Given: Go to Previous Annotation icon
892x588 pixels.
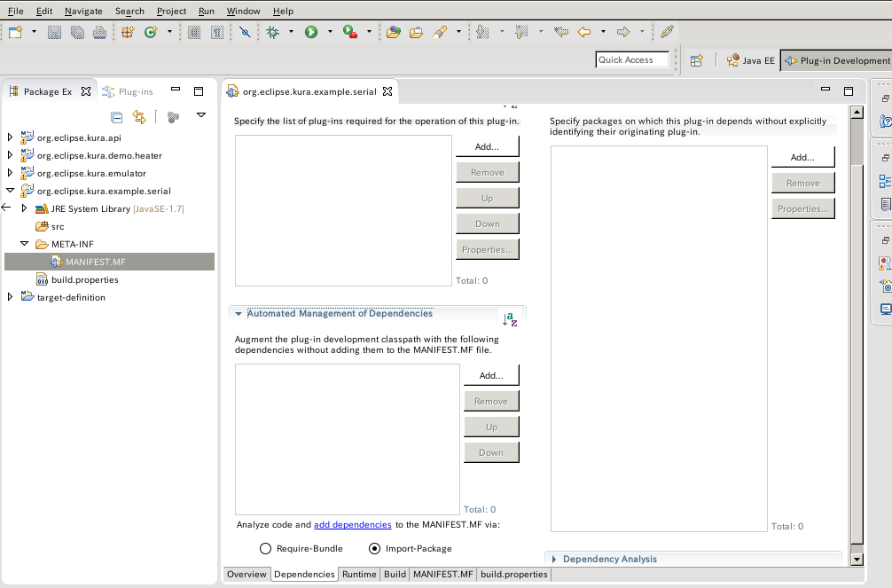Looking at the screenshot, I should point(521,32).
